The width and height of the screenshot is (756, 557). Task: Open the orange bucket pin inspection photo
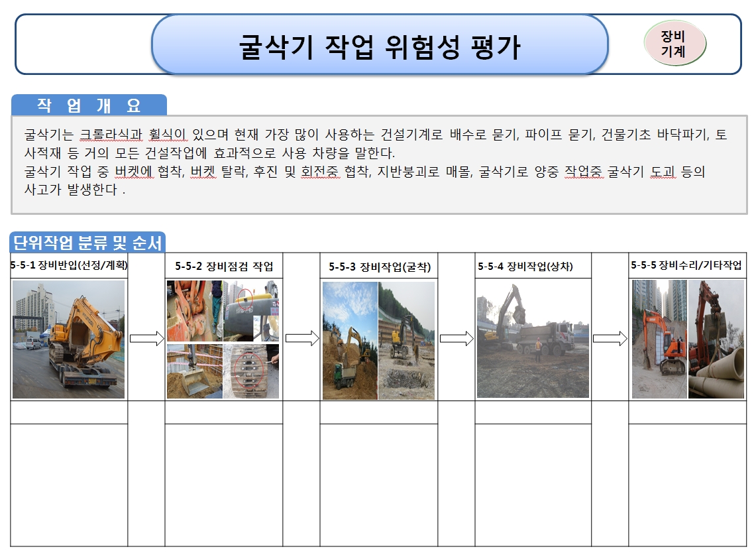(194, 311)
